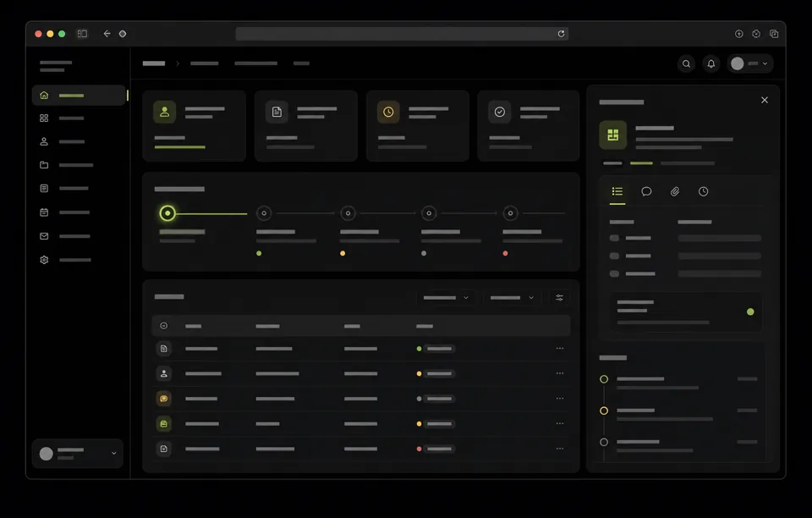Click the status card with green dot in panel
Image resolution: width=812 pixels, height=518 pixels.
coord(685,311)
